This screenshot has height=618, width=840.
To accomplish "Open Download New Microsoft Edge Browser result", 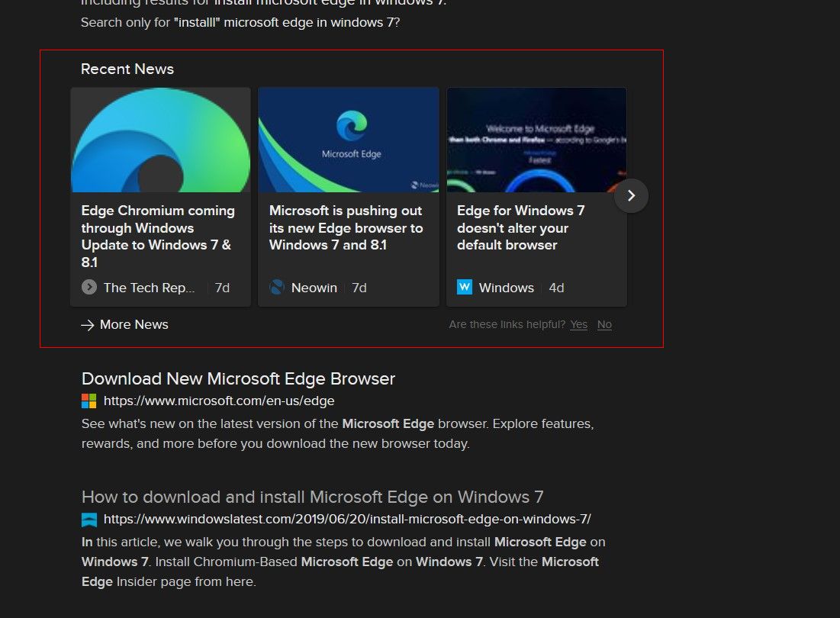I will click(238, 378).
